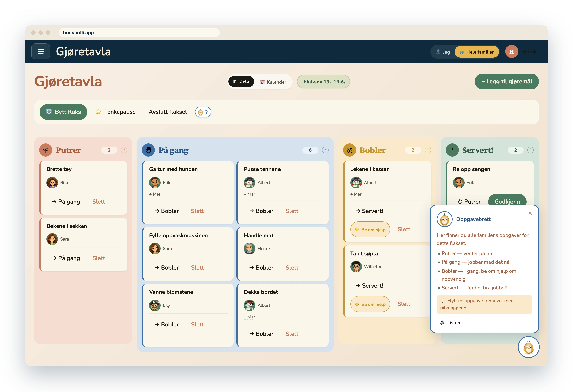Delete the Bøkene i sekken task
The width and height of the screenshot is (573, 392).
(x=99, y=258)
